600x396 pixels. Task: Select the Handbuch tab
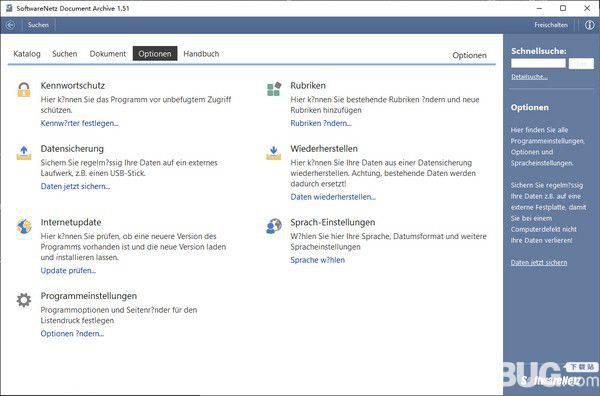pos(201,54)
